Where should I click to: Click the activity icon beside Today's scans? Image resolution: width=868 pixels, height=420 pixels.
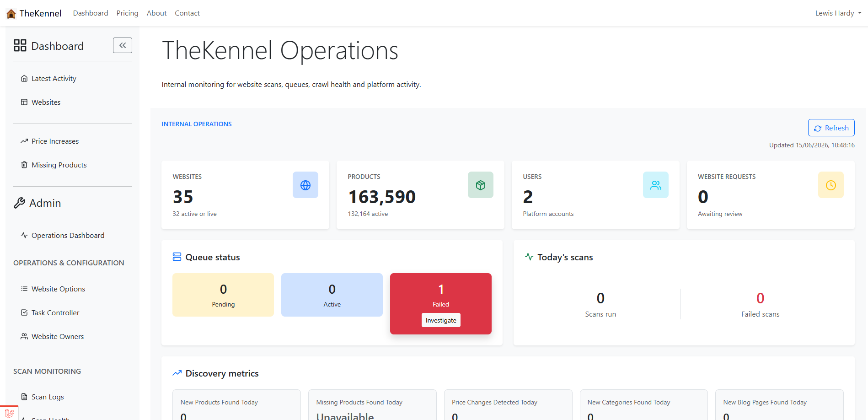point(529,257)
